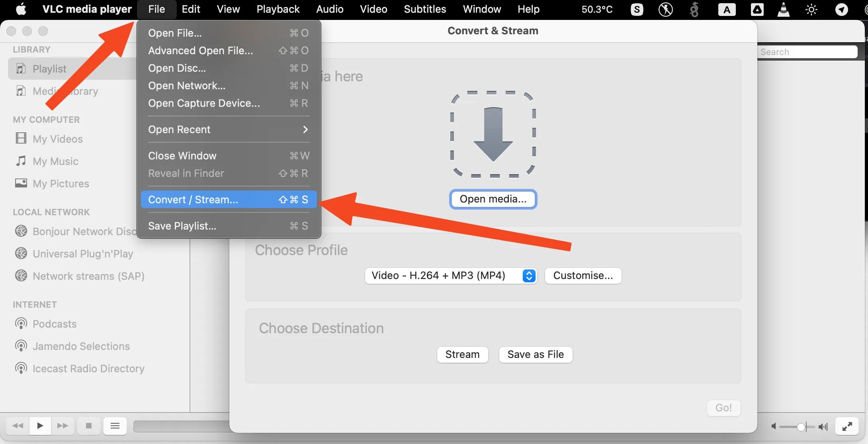Select My Music in the sidebar
The height and width of the screenshot is (444, 868).
(x=55, y=161)
